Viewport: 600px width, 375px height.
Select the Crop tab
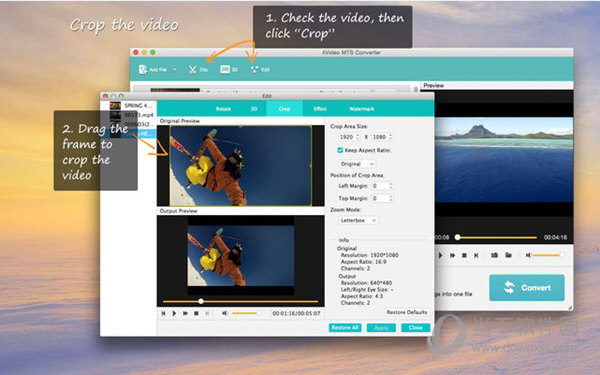coord(284,109)
